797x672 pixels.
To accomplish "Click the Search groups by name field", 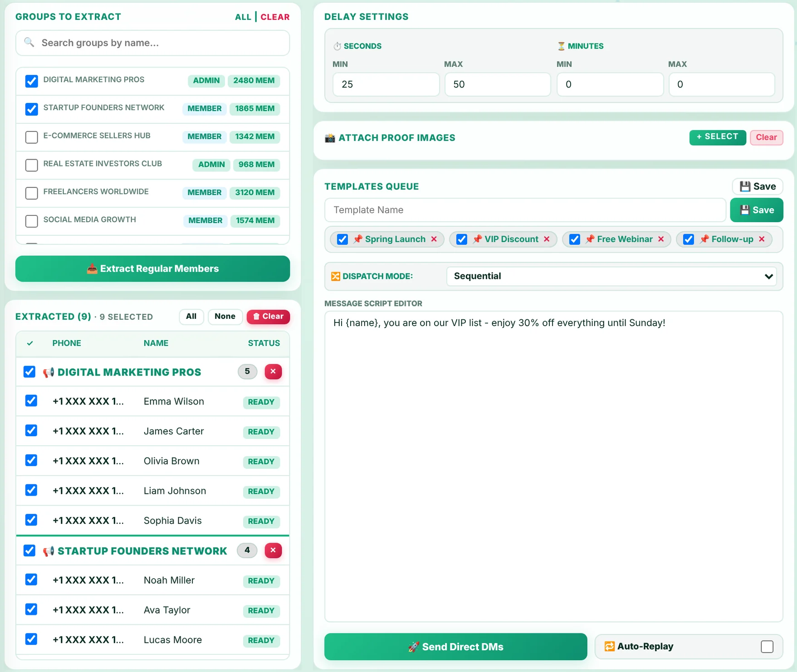I will (x=152, y=43).
